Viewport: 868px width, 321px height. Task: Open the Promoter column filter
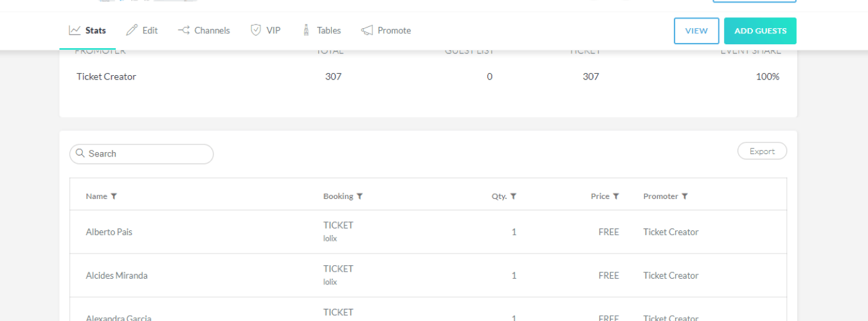[x=685, y=196]
